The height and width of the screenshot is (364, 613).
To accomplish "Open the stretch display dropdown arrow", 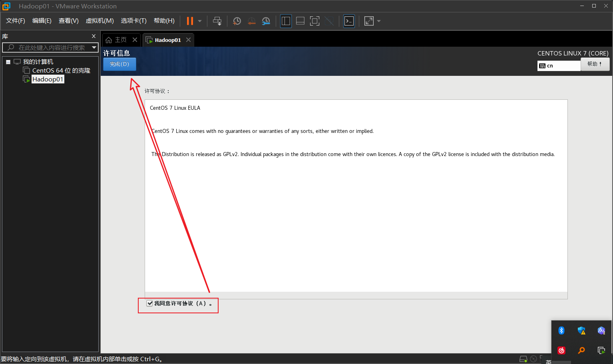I will (379, 21).
